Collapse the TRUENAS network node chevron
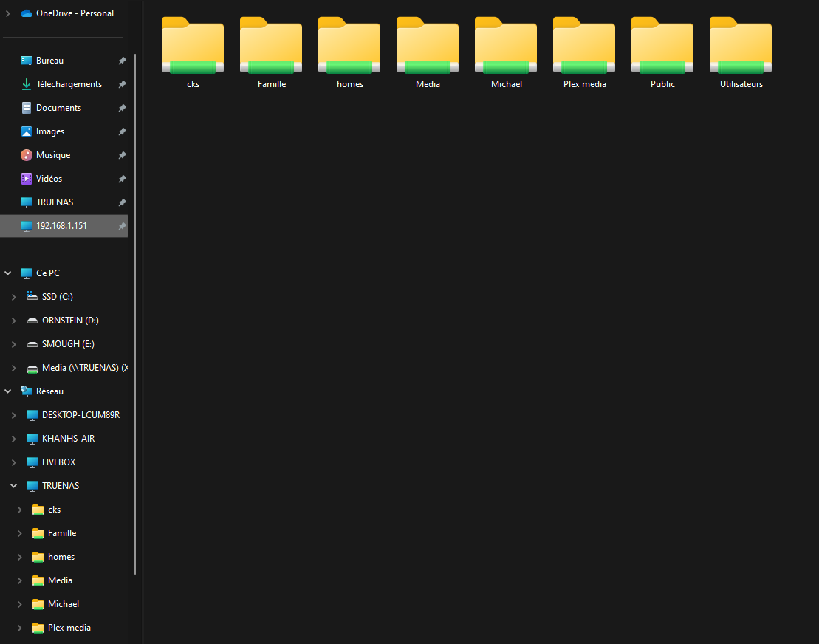Screen dimensions: 819x644 (x=13, y=486)
